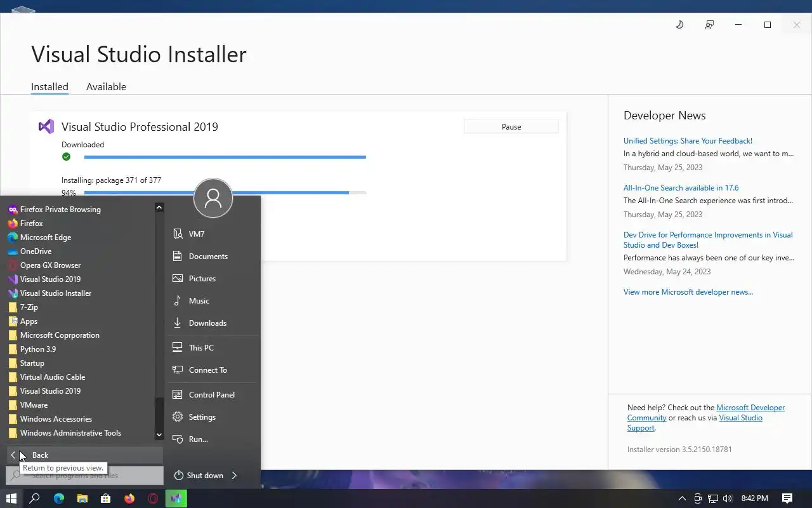Toggle dark theme moon icon
This screenshot has width=812, height=508.
pos(679,25)
